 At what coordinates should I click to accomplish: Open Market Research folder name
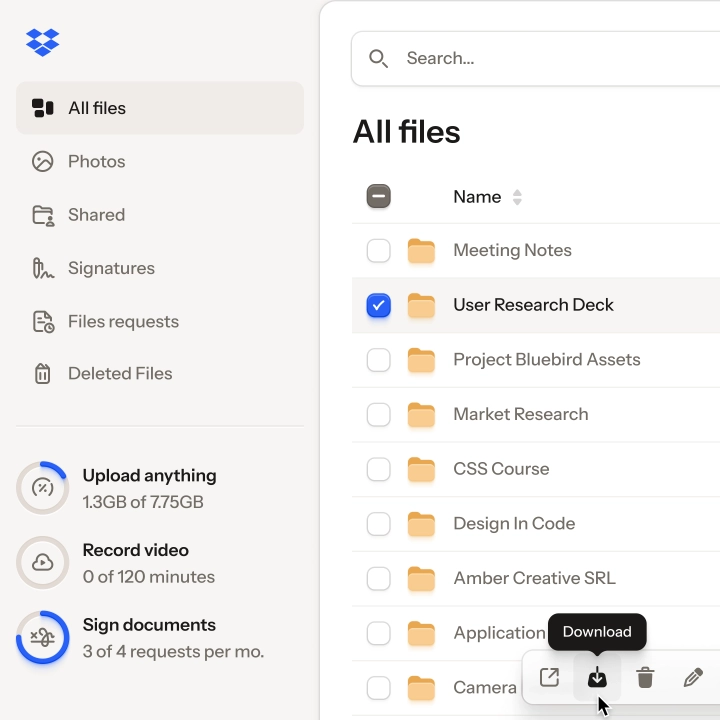(521, 414)
